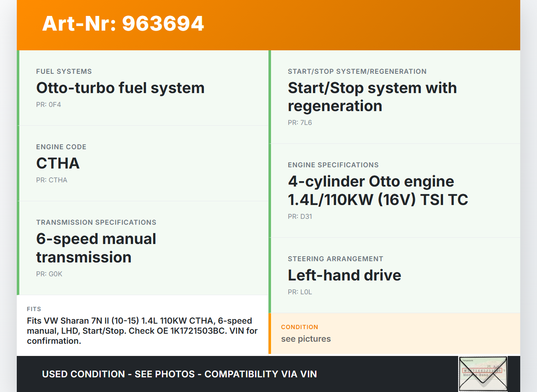Select the 6-speed manual transmission entry
Viewport: 537px width, 392px height.
[x=96, y=248]
